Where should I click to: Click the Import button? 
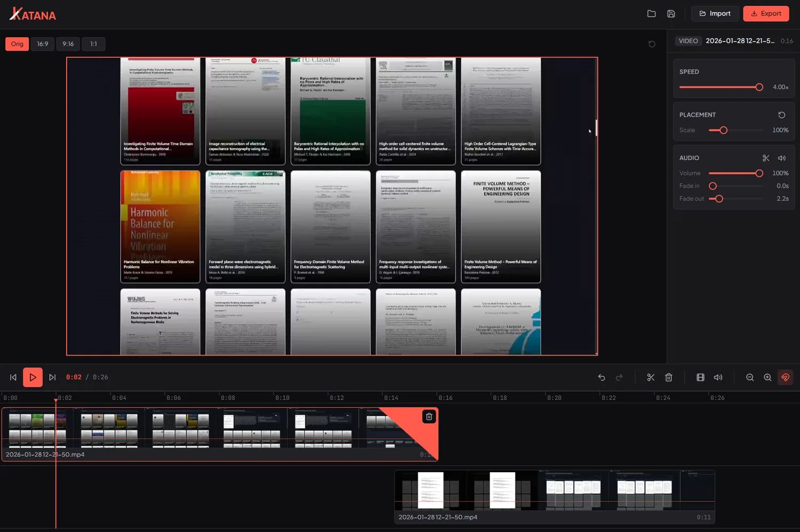[x=715, y=14]
